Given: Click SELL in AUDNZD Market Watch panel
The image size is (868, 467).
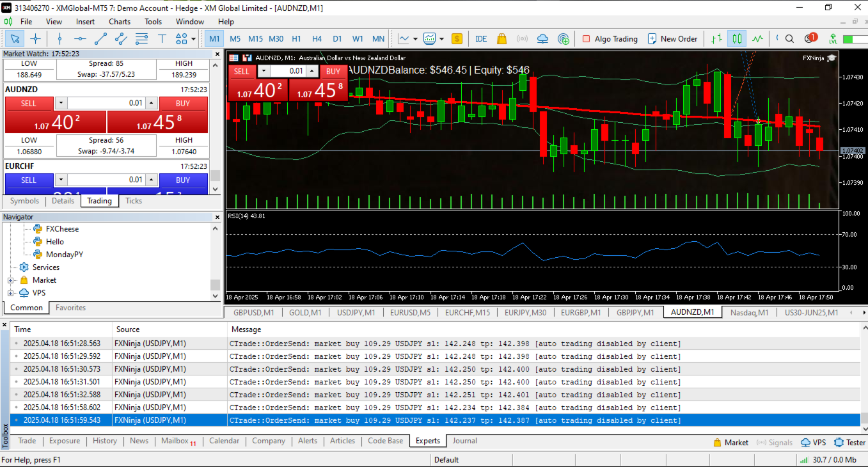Looking at the screenshot, I should [x=29, y=103].
